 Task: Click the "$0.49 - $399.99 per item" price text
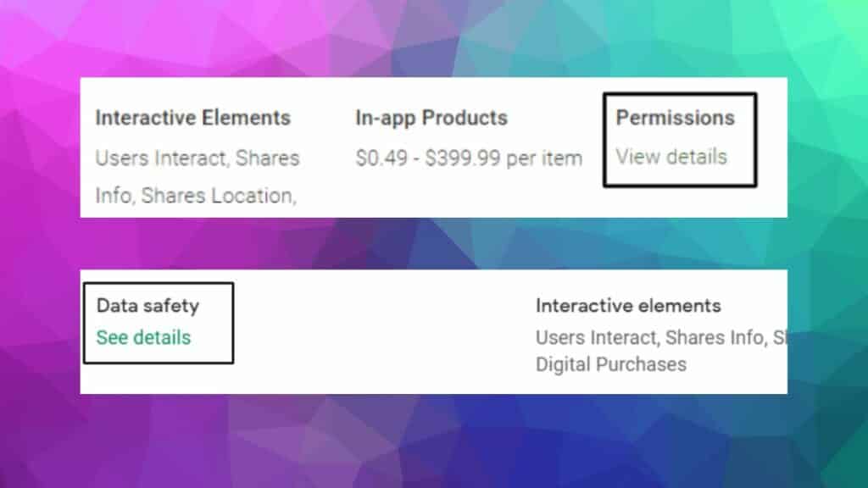click(469, 158)
